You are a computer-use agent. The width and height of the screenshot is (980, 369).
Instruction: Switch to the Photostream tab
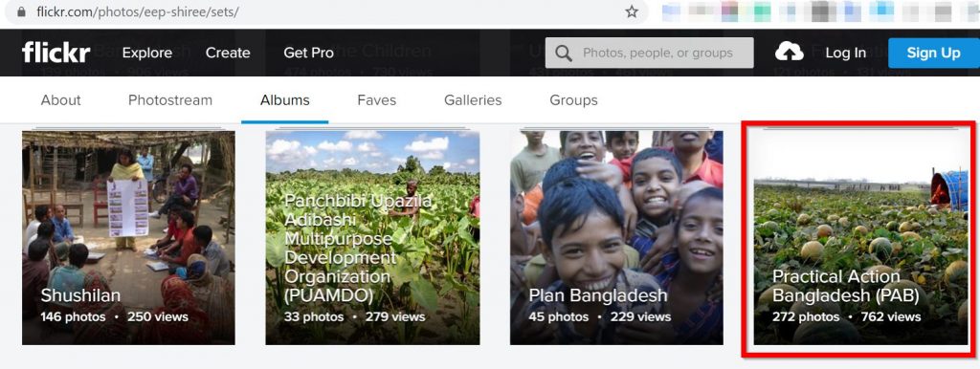point(170,100)
